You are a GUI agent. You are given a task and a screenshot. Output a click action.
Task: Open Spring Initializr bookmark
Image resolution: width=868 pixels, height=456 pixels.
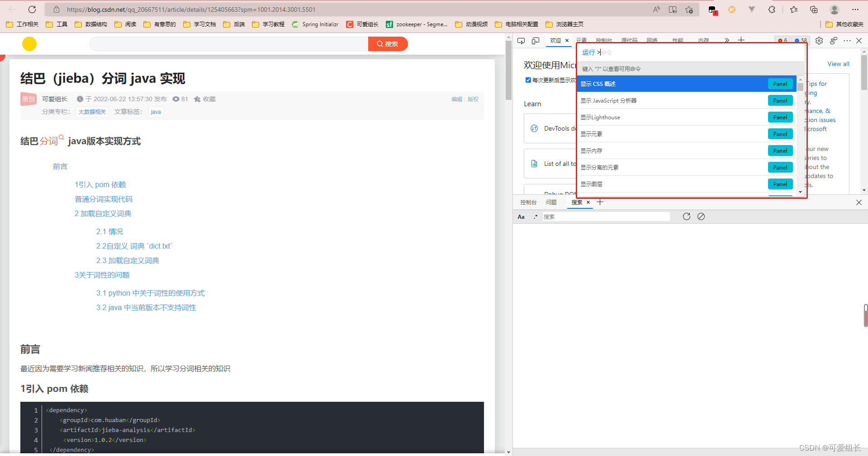(315, 24)
